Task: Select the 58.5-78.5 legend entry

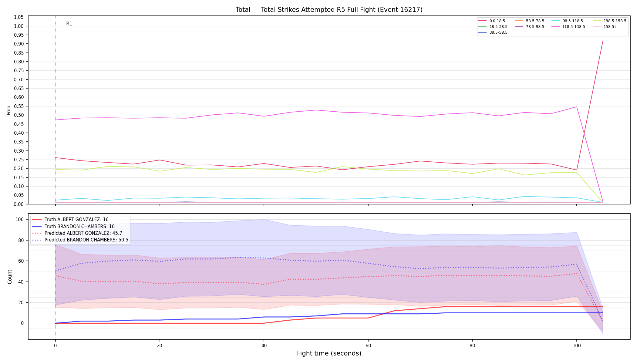Action: (x=530, y=21)
